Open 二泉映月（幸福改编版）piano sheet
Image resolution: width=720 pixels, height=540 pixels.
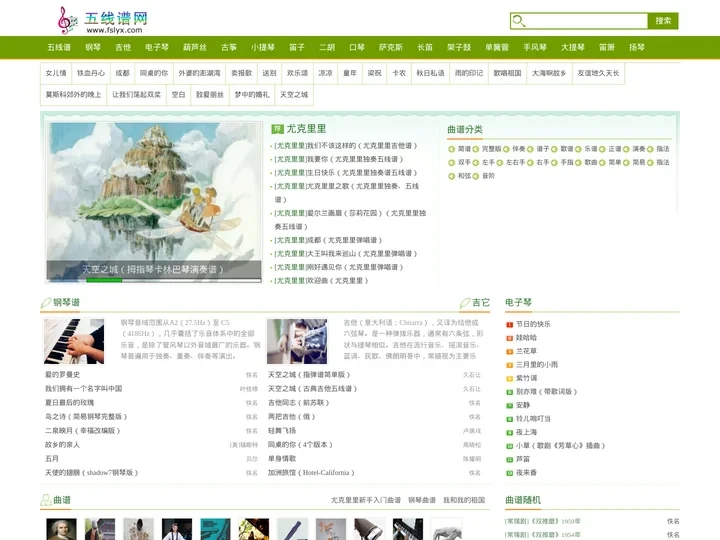tap(83, 431)
